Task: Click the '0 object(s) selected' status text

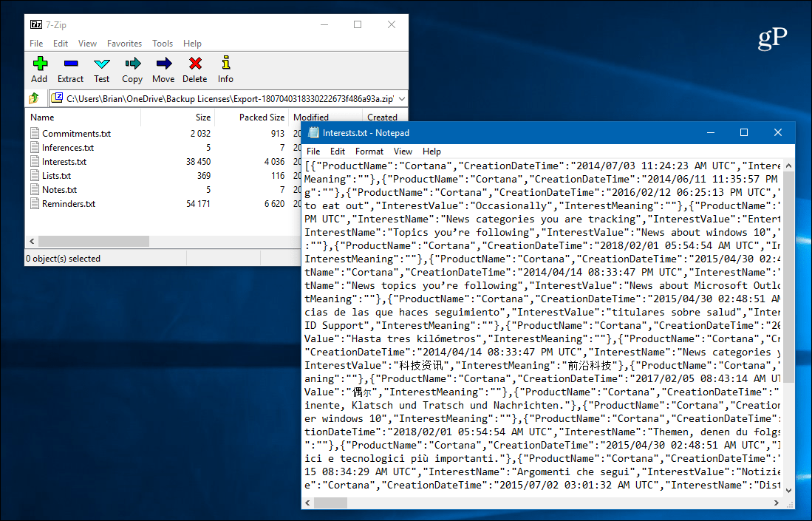Action: (x=64, y=259)
